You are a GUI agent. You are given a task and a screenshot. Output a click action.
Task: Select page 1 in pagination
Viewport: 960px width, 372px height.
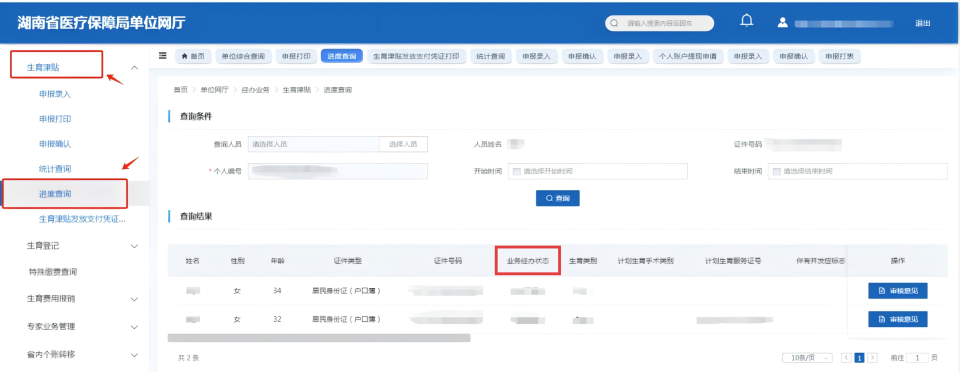(860, 357)
